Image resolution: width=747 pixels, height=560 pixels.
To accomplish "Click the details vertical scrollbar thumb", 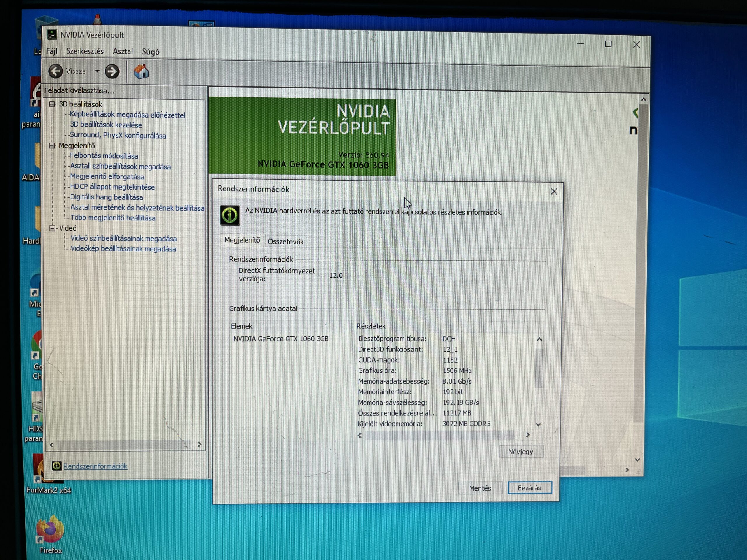I will point(539,368).
